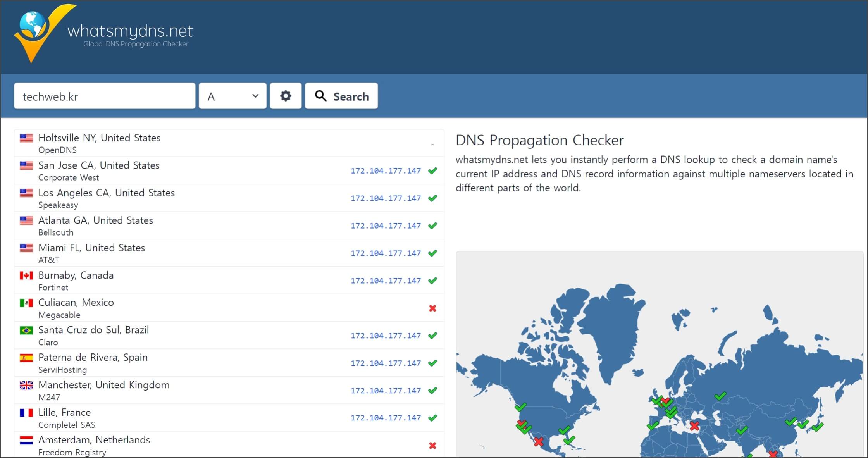Click the green checkmark for Atlanta GA
The image size is (868, 458).
434,225
